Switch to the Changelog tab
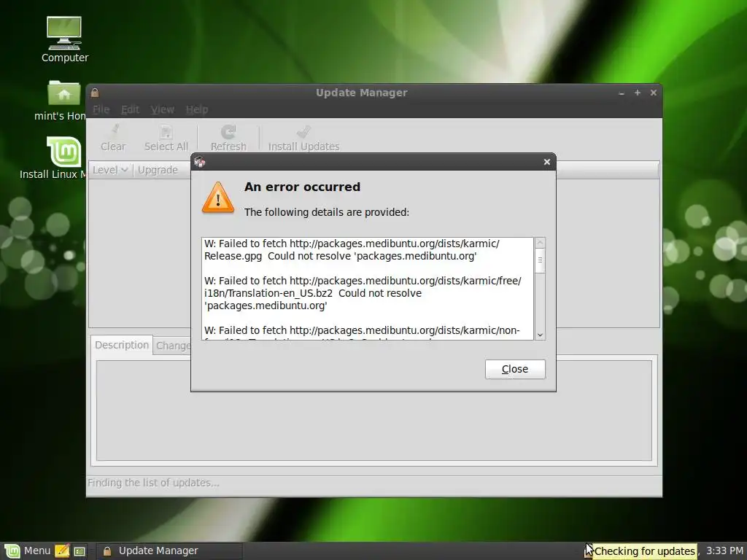The width and height of the screenshot is (747, 560). pyautogui.click(x=172, y=346)
